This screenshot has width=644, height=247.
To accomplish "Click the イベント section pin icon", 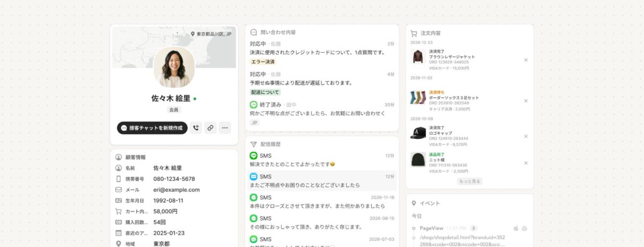I will (x=414, y=204).
